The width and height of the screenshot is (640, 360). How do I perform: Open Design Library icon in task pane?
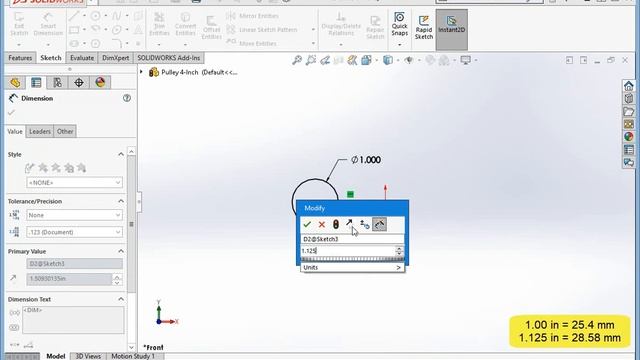[x=629, y=98]
